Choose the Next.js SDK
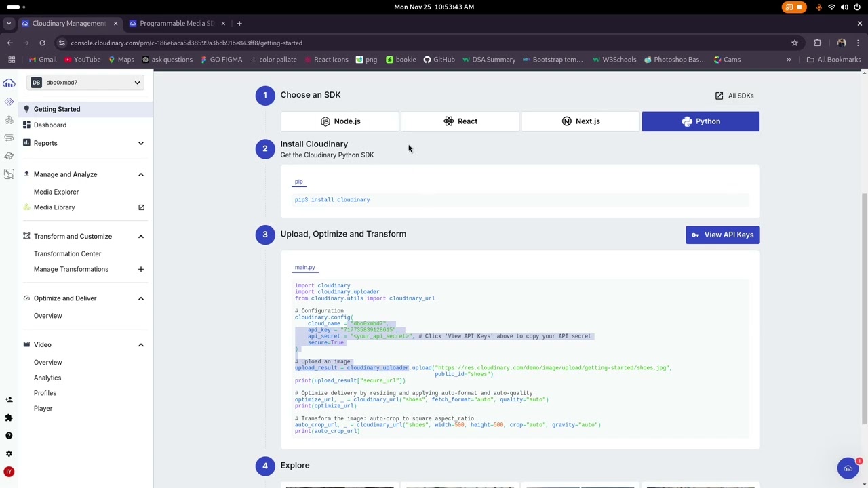868x488 pixels. tap(580, 121)
